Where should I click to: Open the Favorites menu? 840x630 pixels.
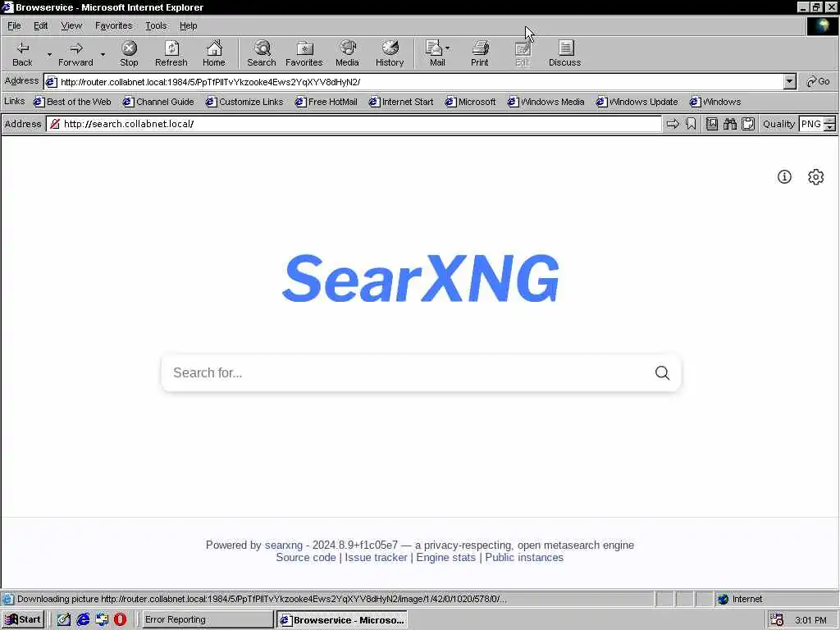tap(113, 25)
